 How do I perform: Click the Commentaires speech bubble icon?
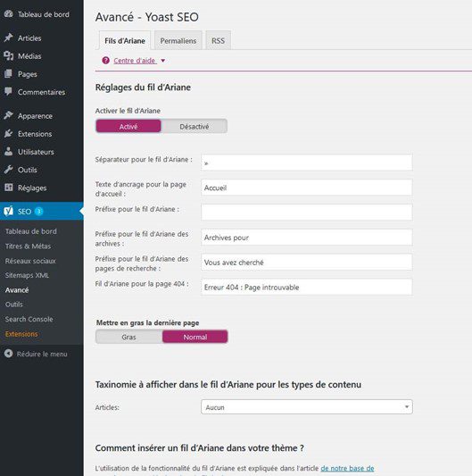click(x=9, y=91)
